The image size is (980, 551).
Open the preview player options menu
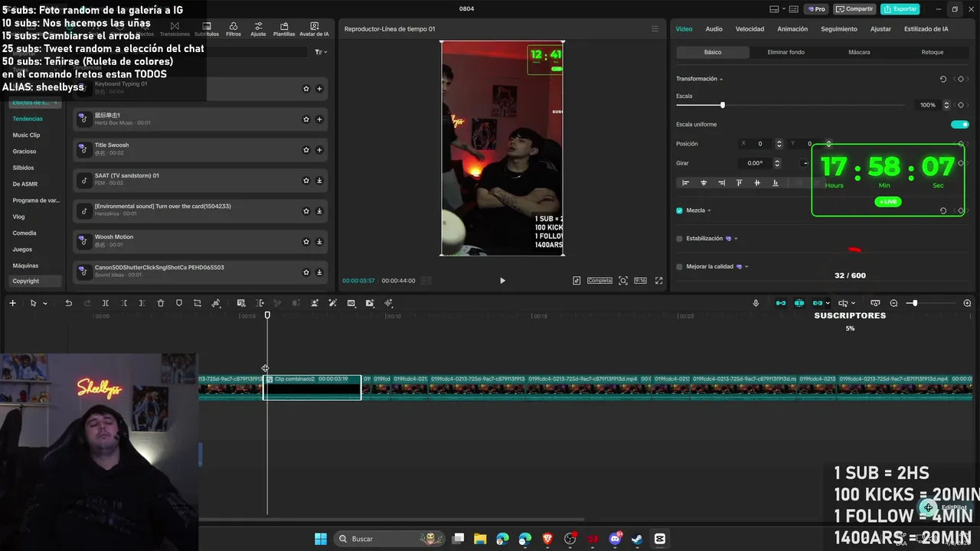coord(655,29)
